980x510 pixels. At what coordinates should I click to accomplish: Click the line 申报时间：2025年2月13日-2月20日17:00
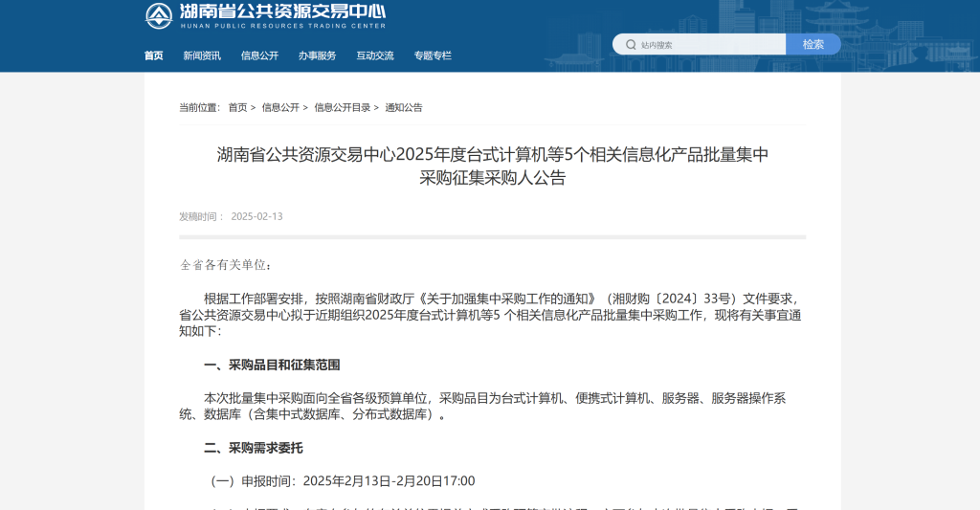point(343,481)
